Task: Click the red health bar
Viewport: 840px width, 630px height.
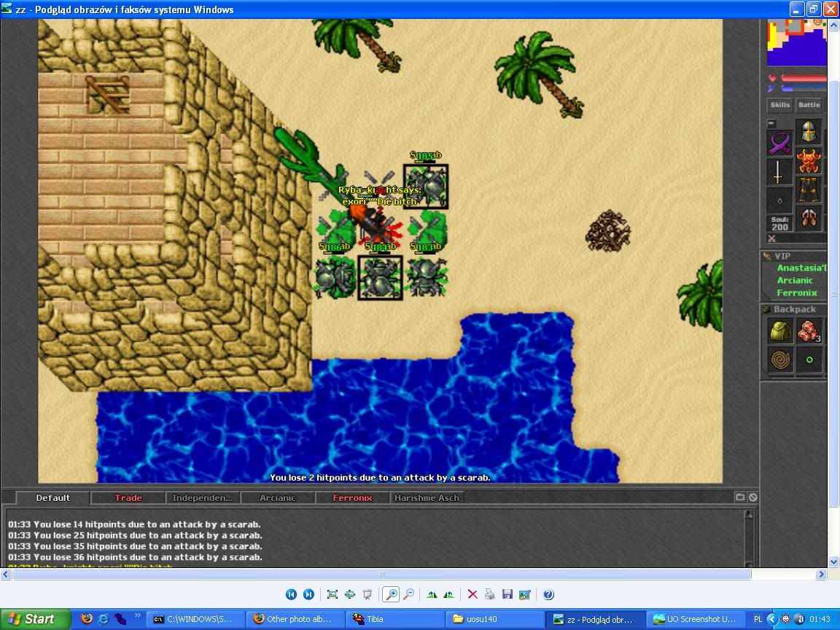Action: 804,78
